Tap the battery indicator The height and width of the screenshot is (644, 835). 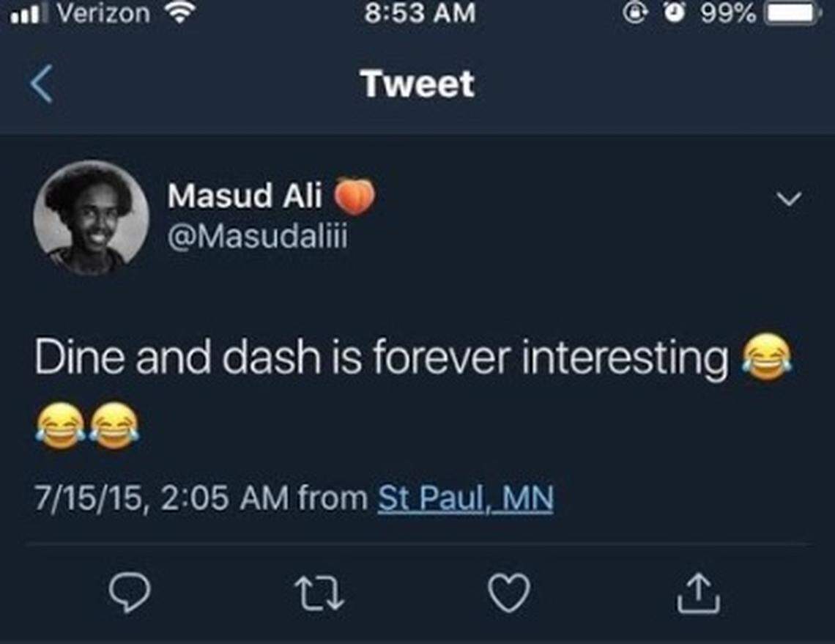(791, 12)
